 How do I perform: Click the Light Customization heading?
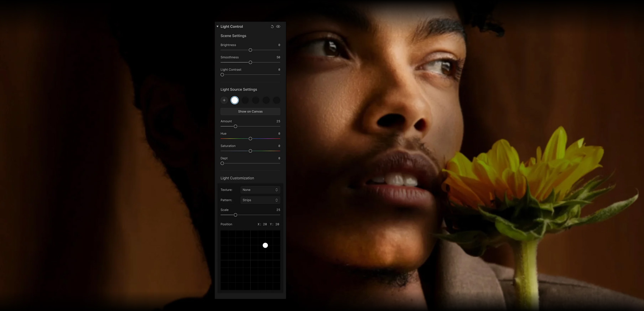click(237, 178)
